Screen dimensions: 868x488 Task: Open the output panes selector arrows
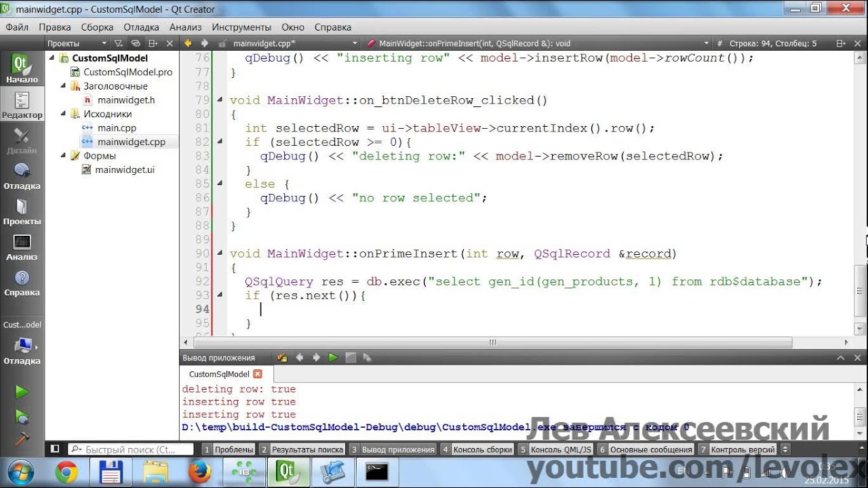(x=785, y=449)
